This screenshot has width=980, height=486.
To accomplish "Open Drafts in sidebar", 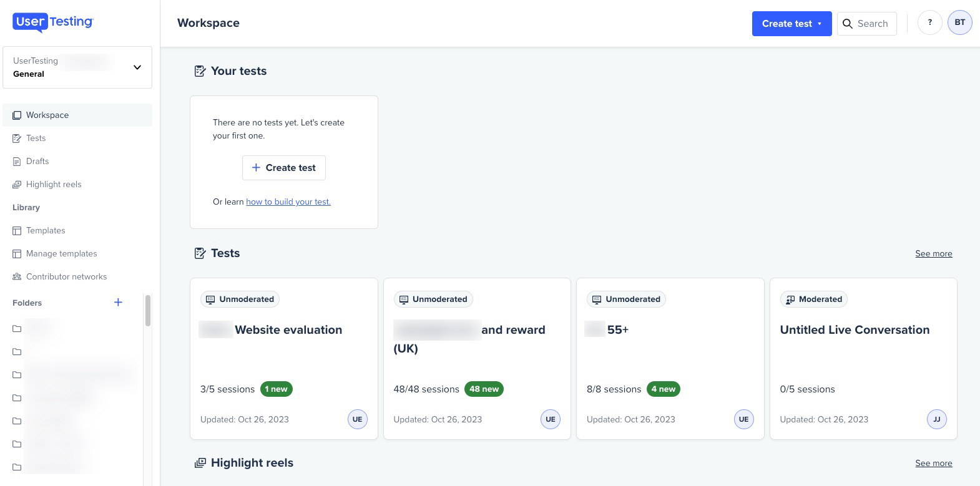I will 77,161.
